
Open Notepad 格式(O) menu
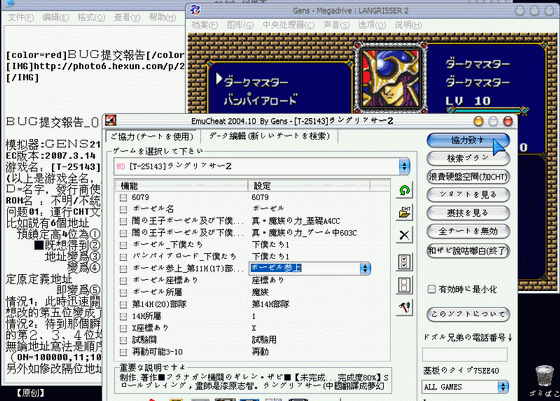click(91, 17)
